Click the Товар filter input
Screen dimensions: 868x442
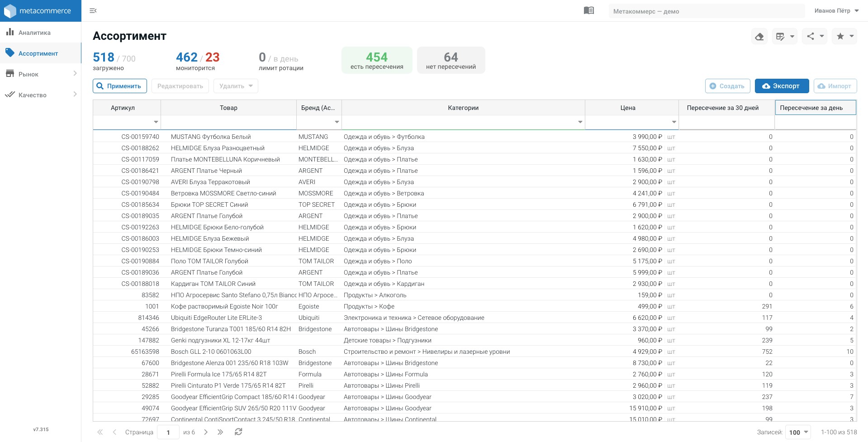point(228,122)
